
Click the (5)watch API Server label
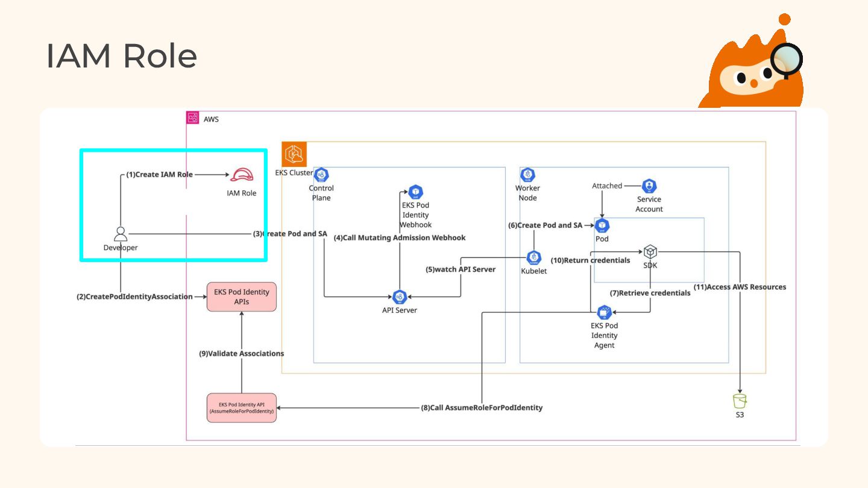[x=461, y=269]
